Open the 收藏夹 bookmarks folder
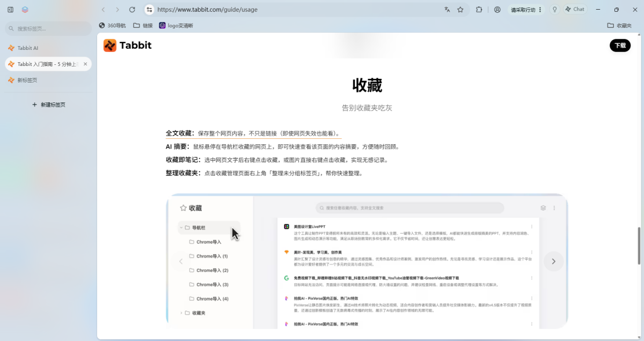 [619, 25]
